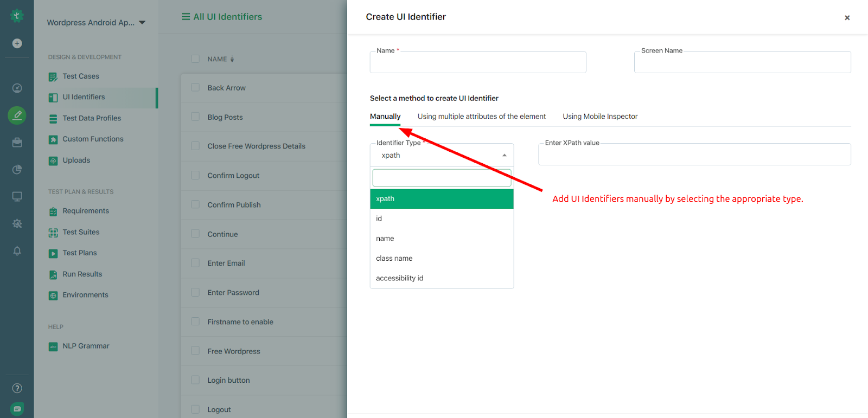This screenshot has width=868, height=418.
Task: Collapse the Identifier Type dropdown arrow
Action: tap(505, 156)
